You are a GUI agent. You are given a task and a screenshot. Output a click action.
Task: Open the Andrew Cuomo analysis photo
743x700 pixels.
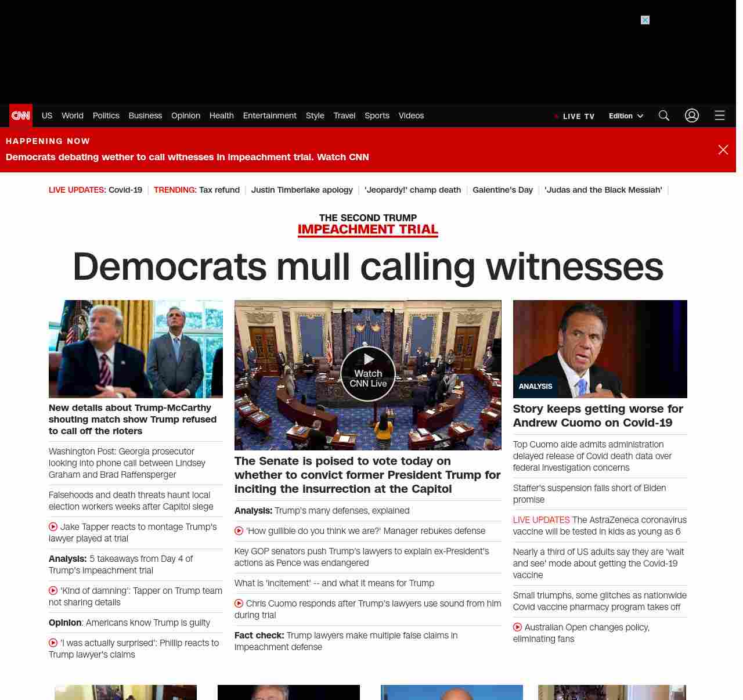pyautogui.click(x=600, y=348)
